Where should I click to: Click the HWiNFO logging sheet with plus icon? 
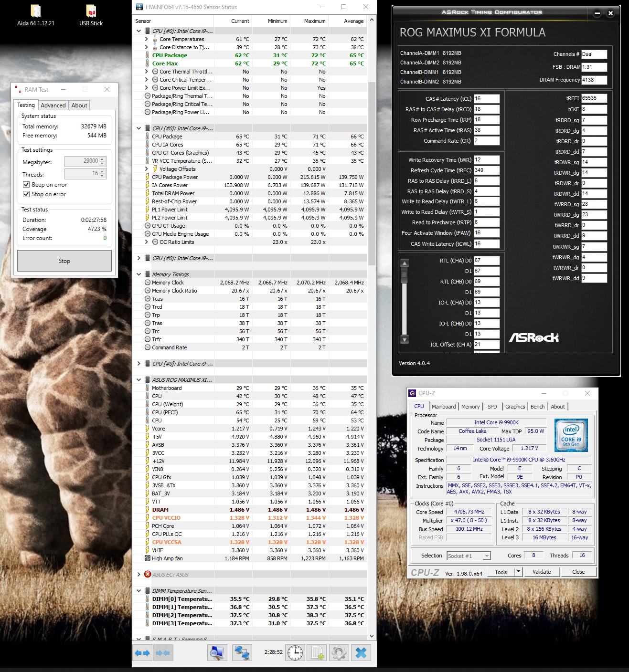click(317, 653)
